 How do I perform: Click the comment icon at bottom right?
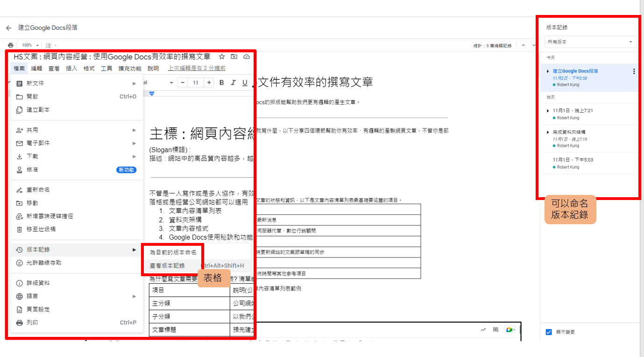495,330
